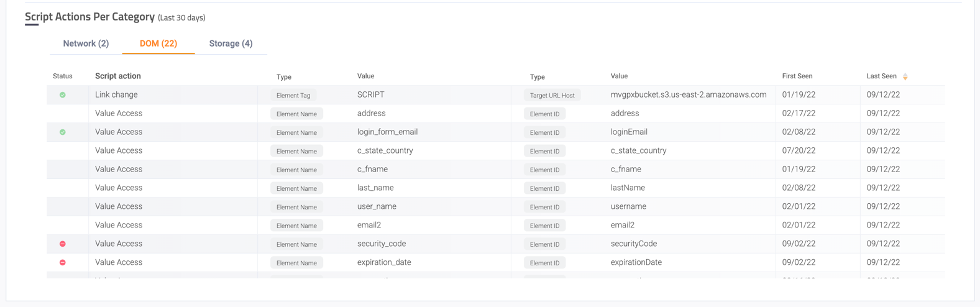The width and height of the screenshot is (980, 307).
Task: Select the email2 Value Access row
Action: point(119,226)
